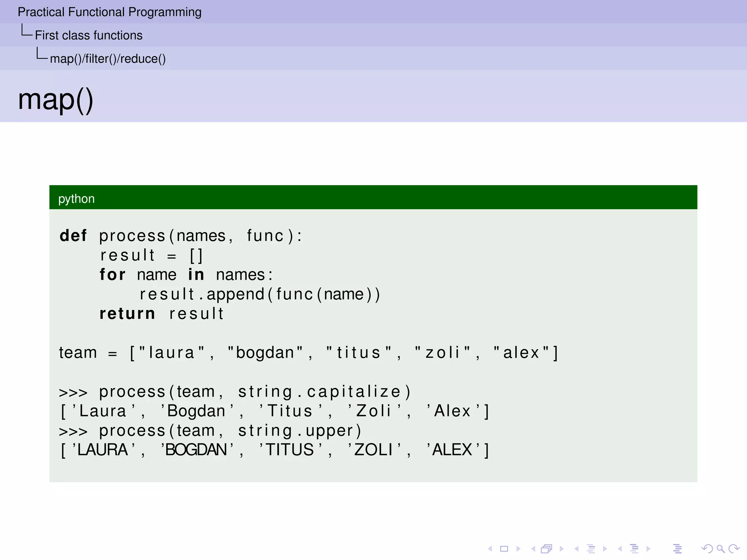Open the 'Practical Functional Programming' title link
The image size is (747, 560).
(x=109, y=12)
